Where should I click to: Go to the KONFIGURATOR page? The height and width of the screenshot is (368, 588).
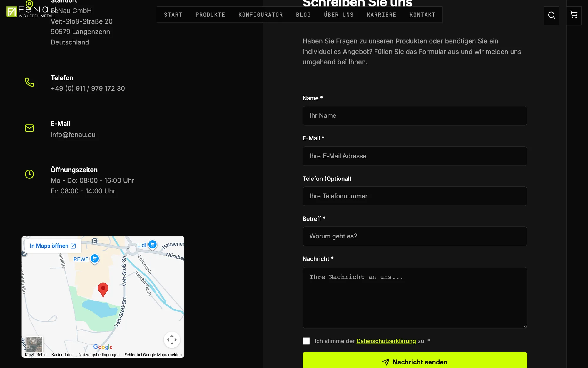[x=260, y=15]
